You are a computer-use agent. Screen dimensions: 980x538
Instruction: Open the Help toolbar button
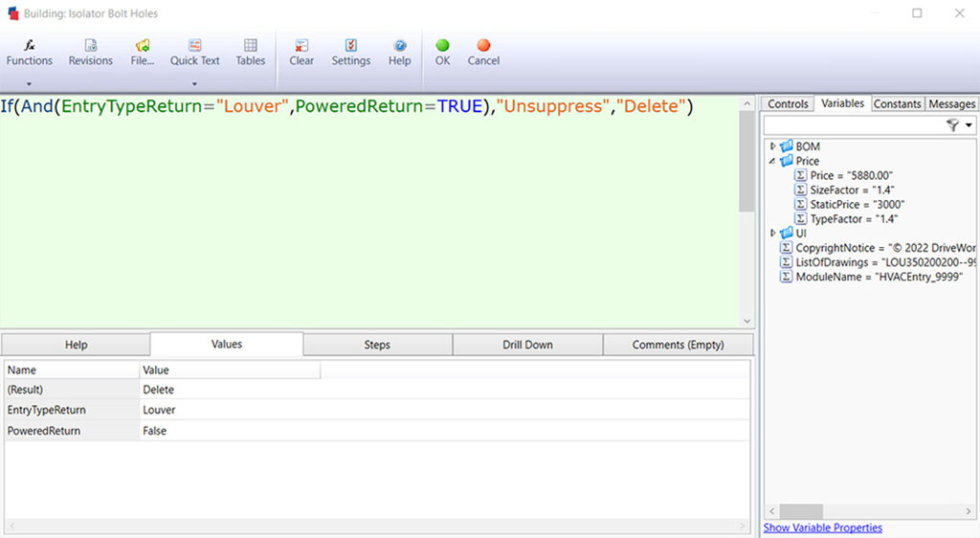point(399,53)
